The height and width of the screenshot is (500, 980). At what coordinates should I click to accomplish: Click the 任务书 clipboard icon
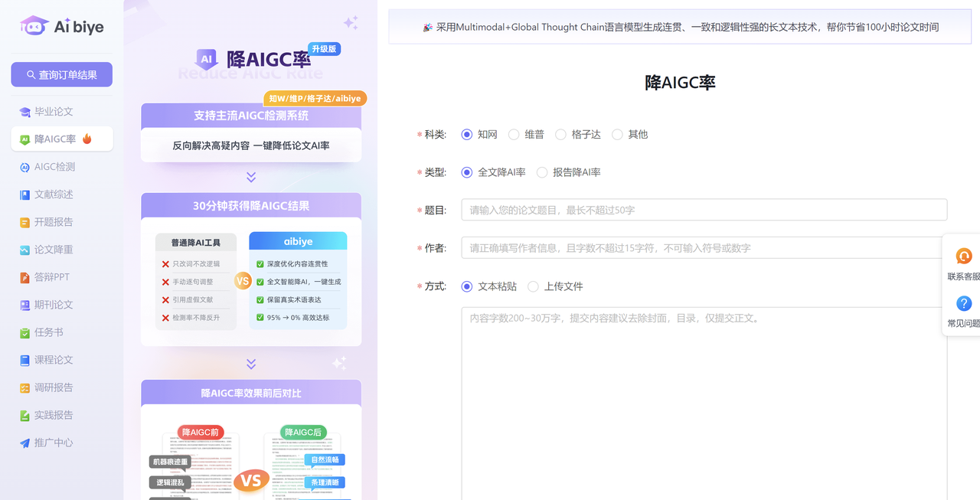(x=25, y=332)
